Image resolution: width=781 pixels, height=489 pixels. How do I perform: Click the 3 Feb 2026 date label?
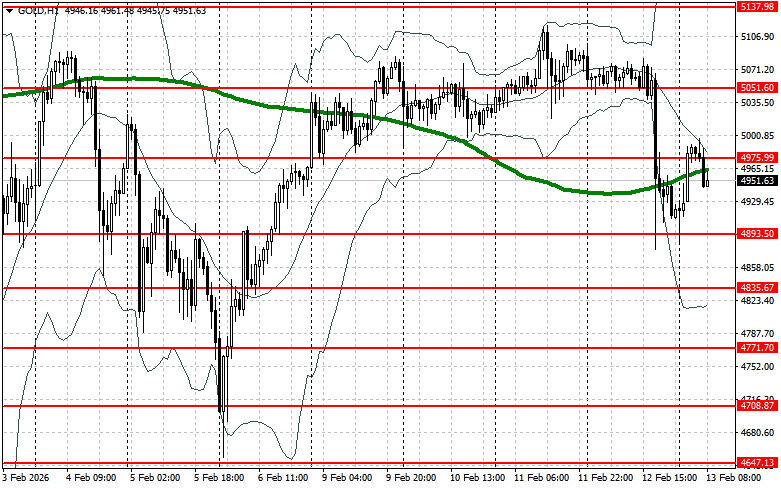(27, 478)
